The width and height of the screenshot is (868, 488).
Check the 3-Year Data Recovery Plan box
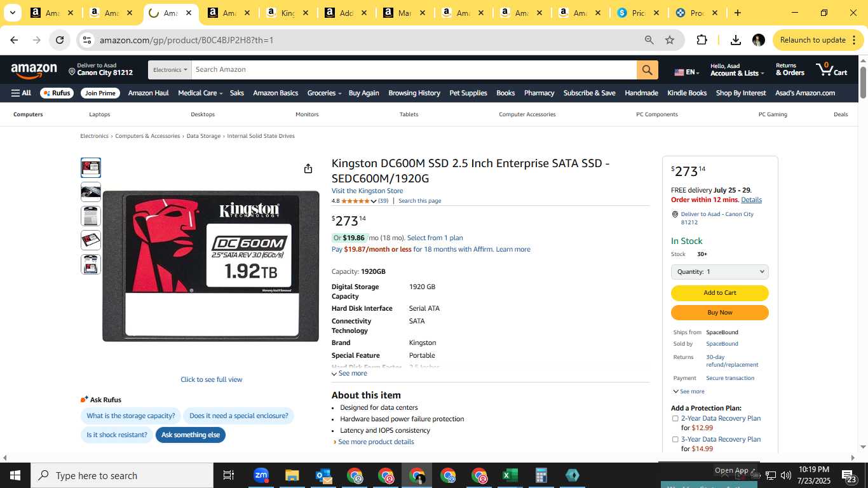coord(675,440)
